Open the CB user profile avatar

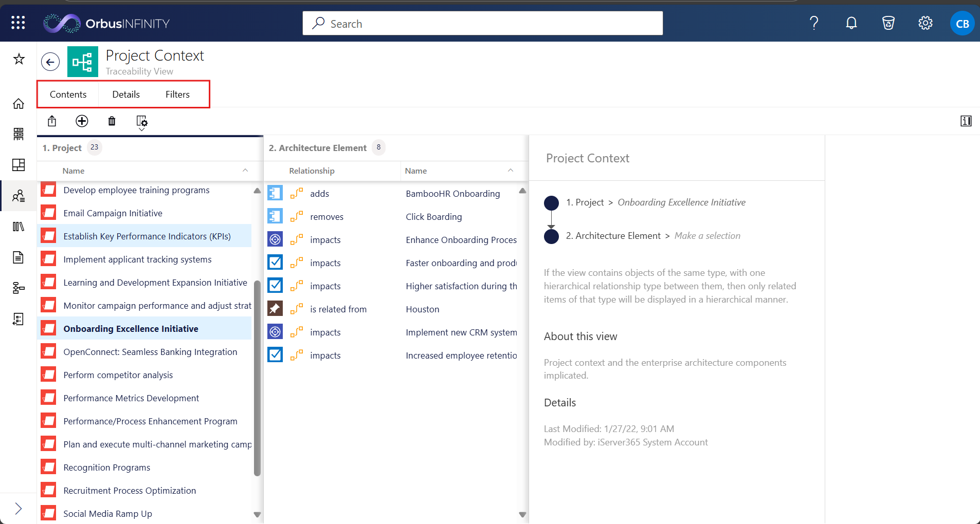[962, 24]
